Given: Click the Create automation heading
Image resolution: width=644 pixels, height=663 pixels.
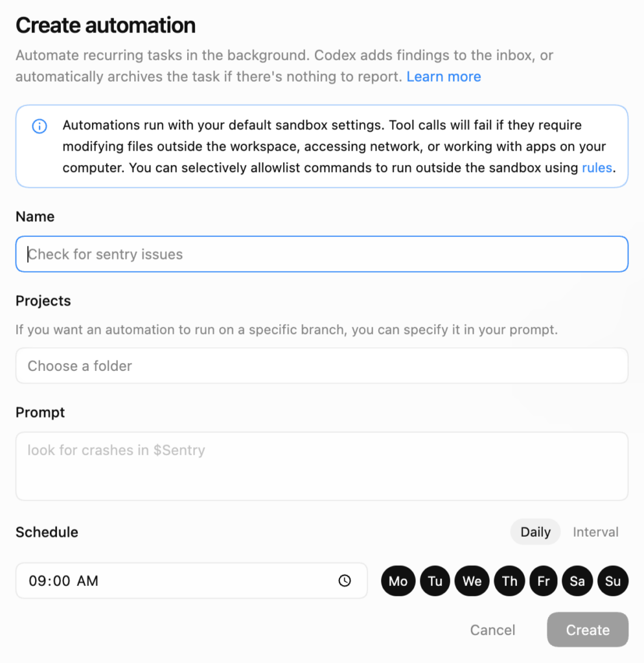Looking at the screenshot, I should pos(106,25).
